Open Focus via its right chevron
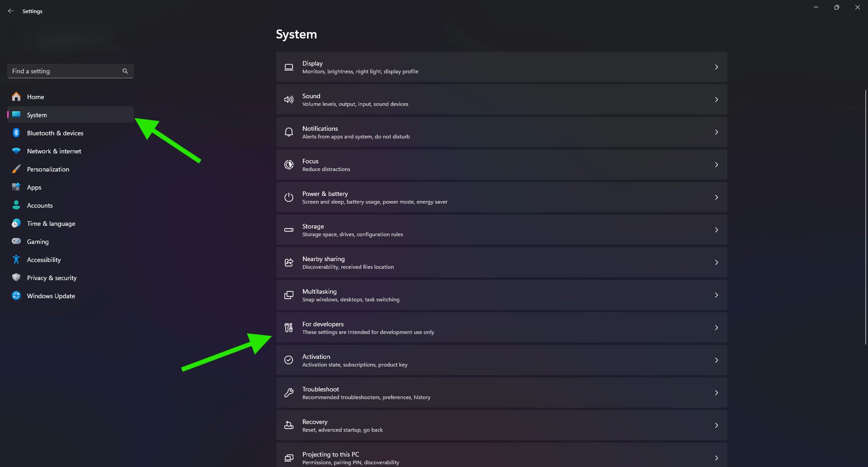Viewport: 868px width, 467px height. (717, 165)
